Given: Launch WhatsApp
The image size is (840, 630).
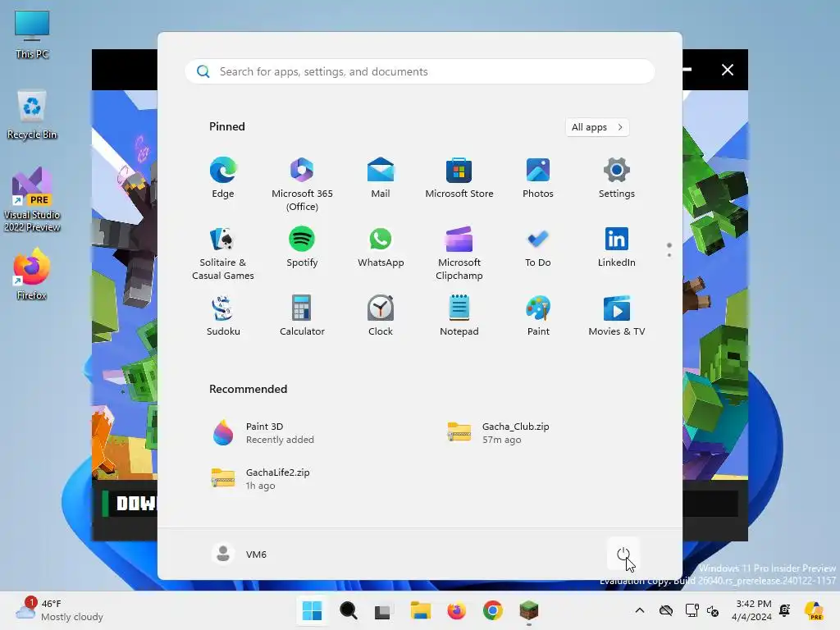Looking at the screenshot, I should (x=381, y=247).
